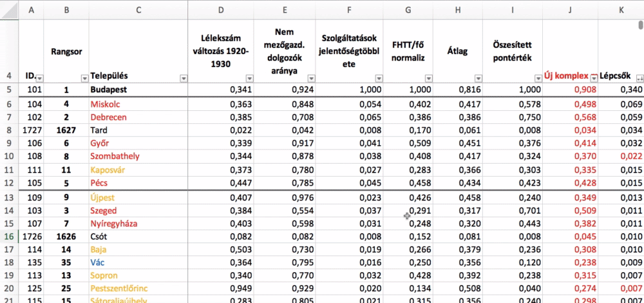
Task: Select Lépcsők value 0,340 for Budapest
Action: click(x=621, y=90)
